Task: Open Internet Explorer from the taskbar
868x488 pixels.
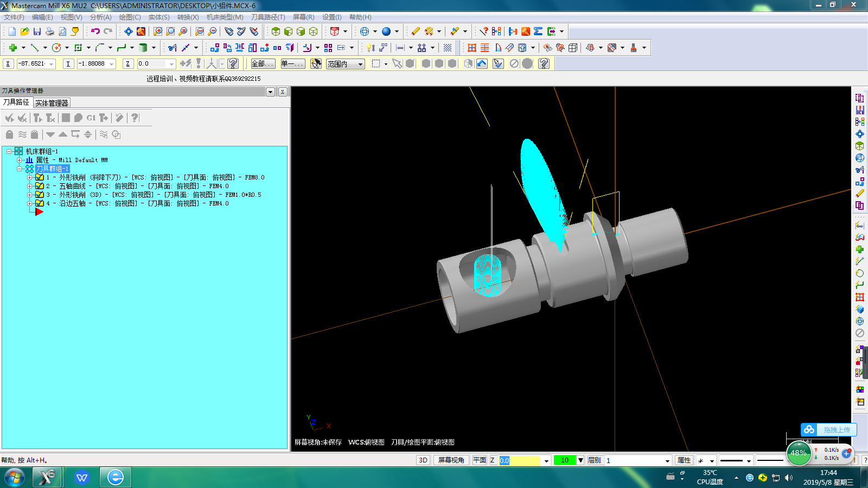Action: pyautogui.click(x=115, y=478)
